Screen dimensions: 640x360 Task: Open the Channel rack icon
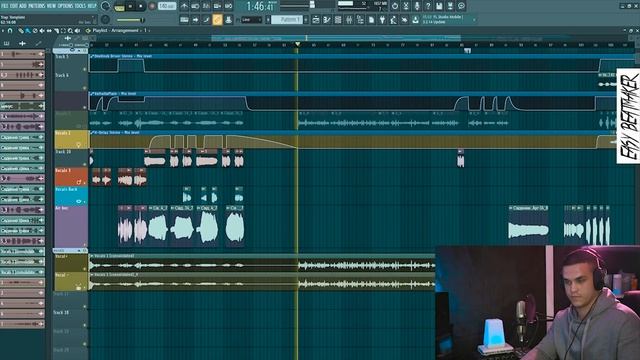[338, 20]
